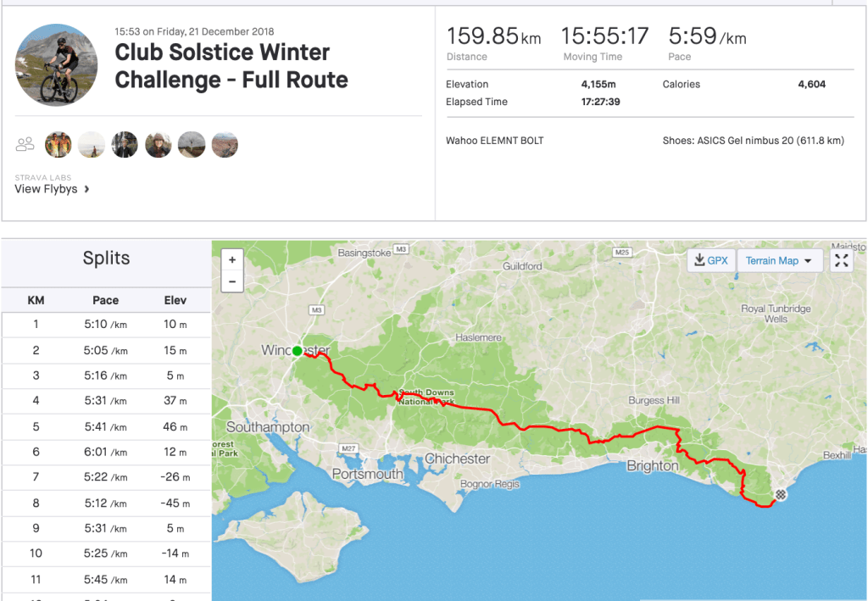868x601 pixels.
Task: Open the fifth participant's avatar
Action: [x=192, y=144]
